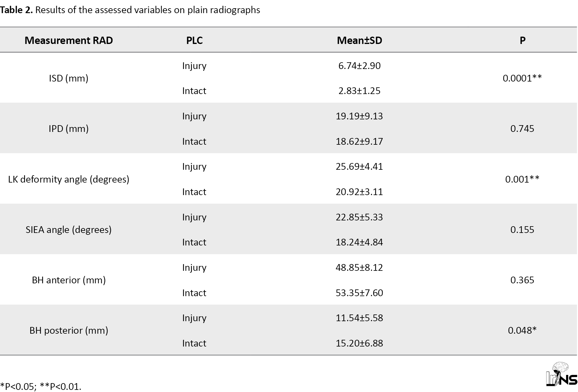Click the IPD (mm) row label

(68, 129)
